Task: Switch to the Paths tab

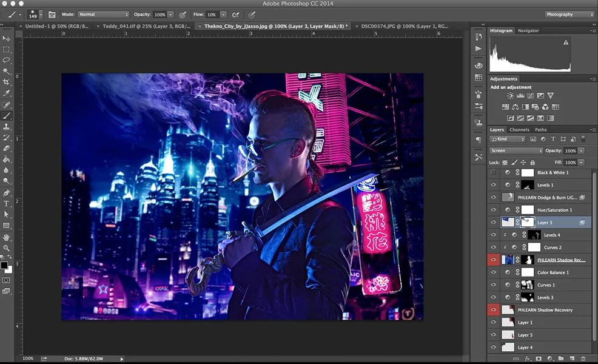Action: click(x=540, y=130)
